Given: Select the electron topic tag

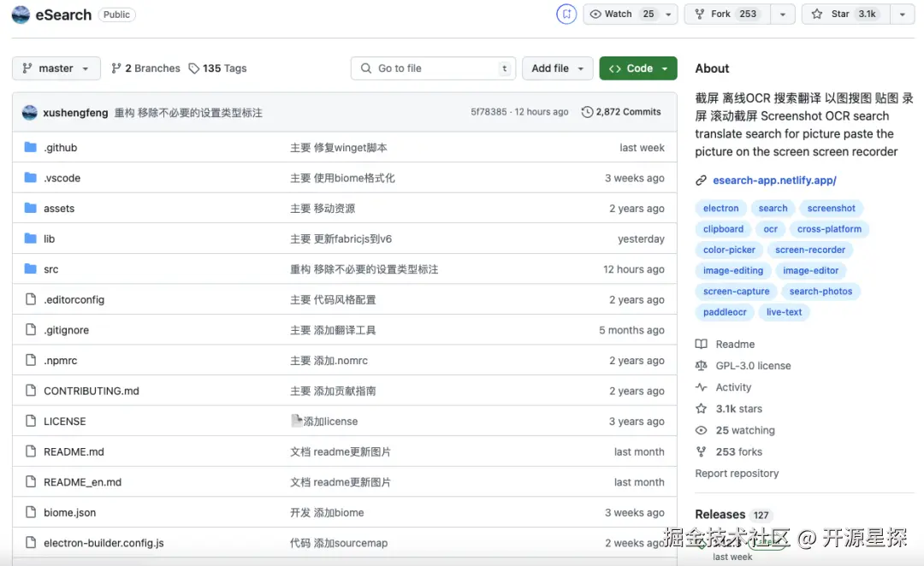Looking at the screenshot, I should 720,208.
